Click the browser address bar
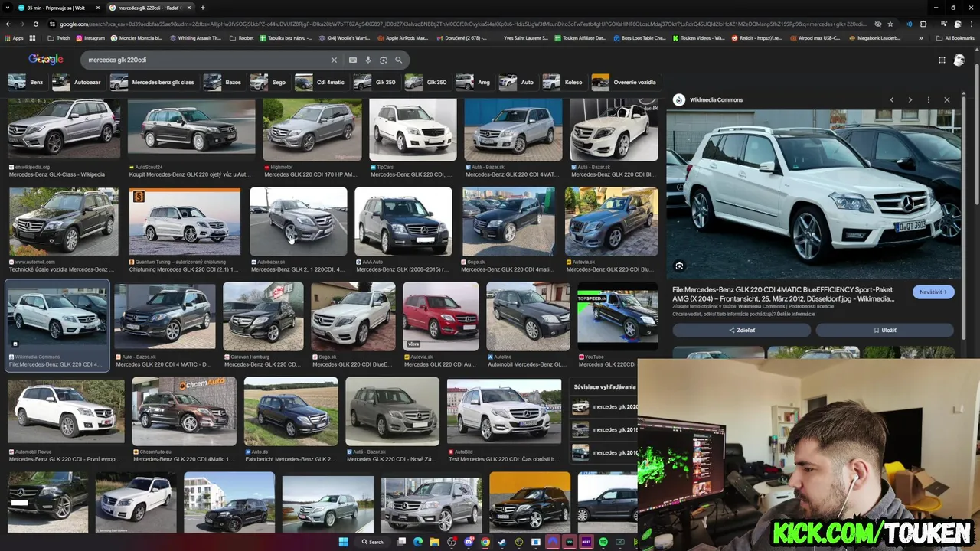The width and height of the screenshot is (980, 551). 459,24
